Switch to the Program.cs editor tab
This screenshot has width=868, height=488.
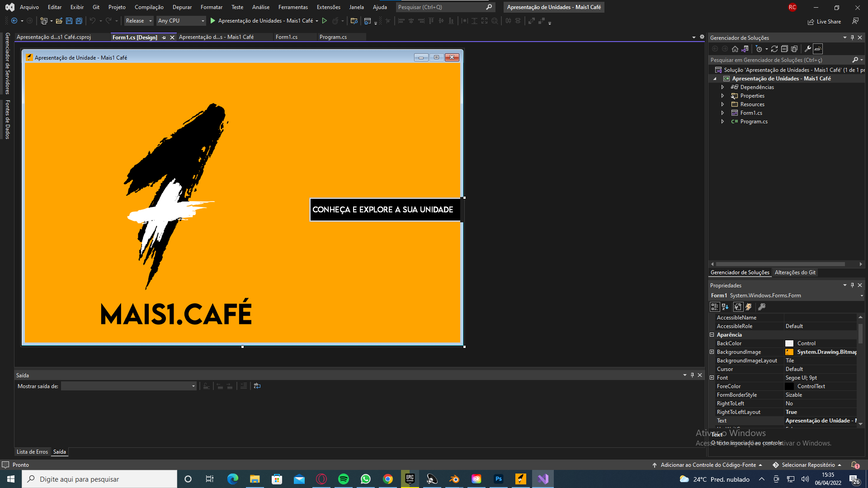pyautogui.click(x=333, y=37)
